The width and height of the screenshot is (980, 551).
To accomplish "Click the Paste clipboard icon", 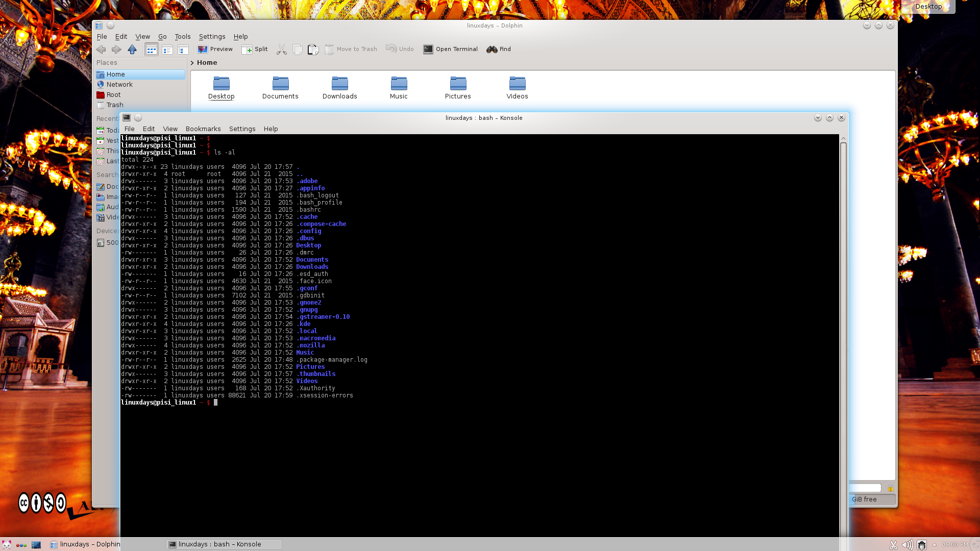I will point(313,49).
